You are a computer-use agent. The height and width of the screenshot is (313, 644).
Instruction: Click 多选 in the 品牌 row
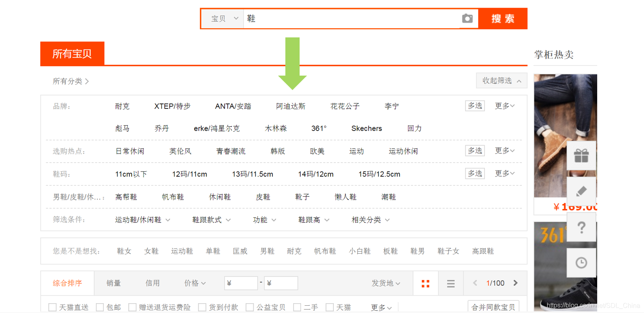point(475,106)
